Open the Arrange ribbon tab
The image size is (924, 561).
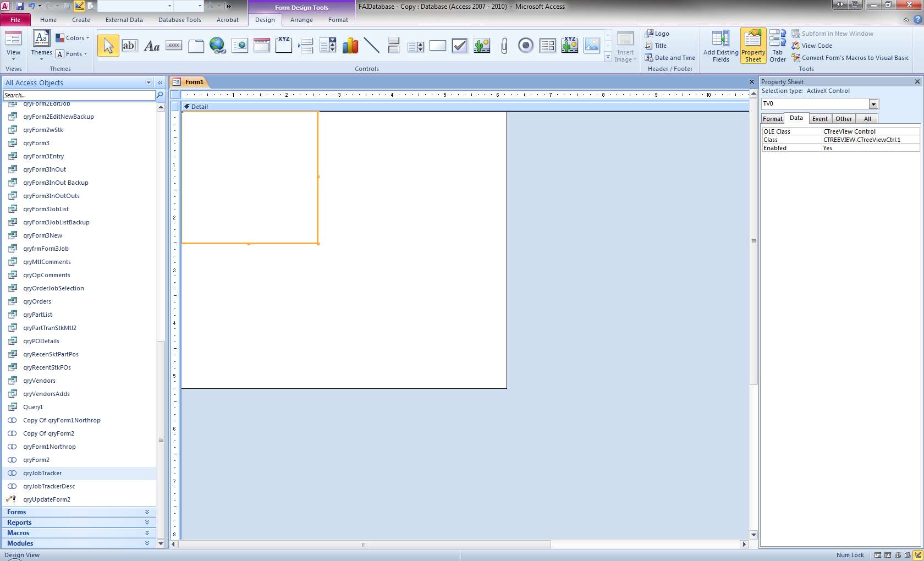point(301,20)
